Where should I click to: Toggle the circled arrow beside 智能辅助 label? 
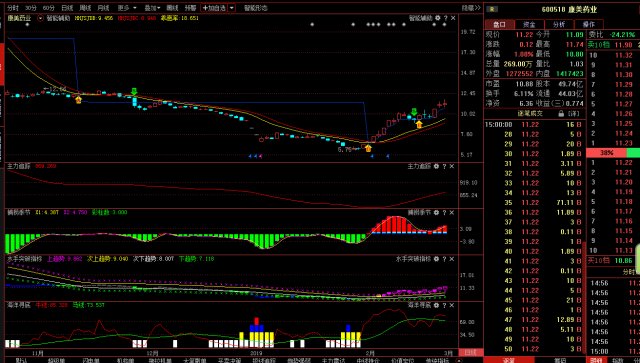(x=40, y=18)
